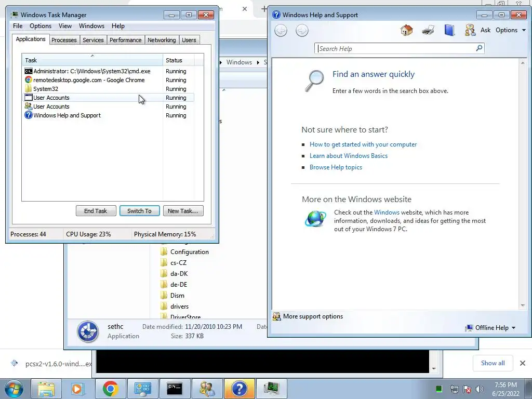Switch to the Performance tab
The width and height of the screenshot is (532, 399).
click(x=126, y=40)
